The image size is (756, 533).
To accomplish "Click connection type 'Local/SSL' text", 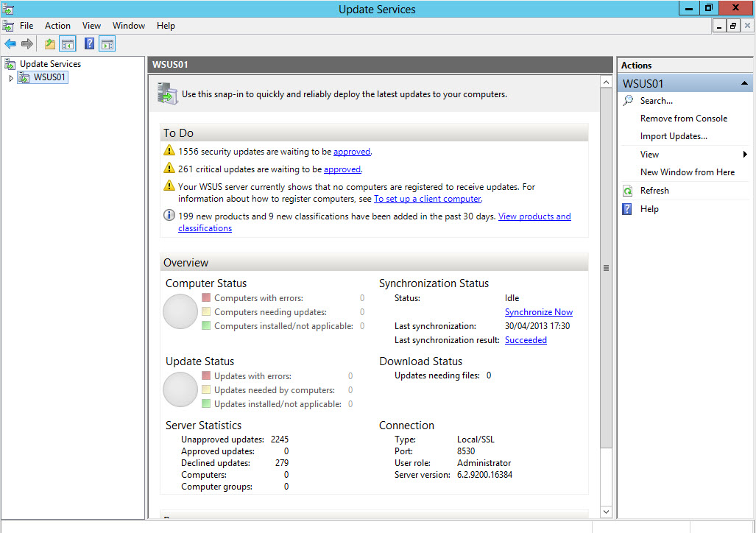I will click(476, 440).
